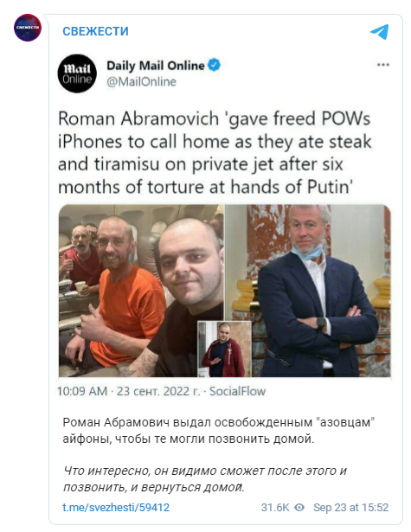Viewport: 411px width, 532px height.
Task: Open the photo of man in suit
Action: (x=308, y=291)
